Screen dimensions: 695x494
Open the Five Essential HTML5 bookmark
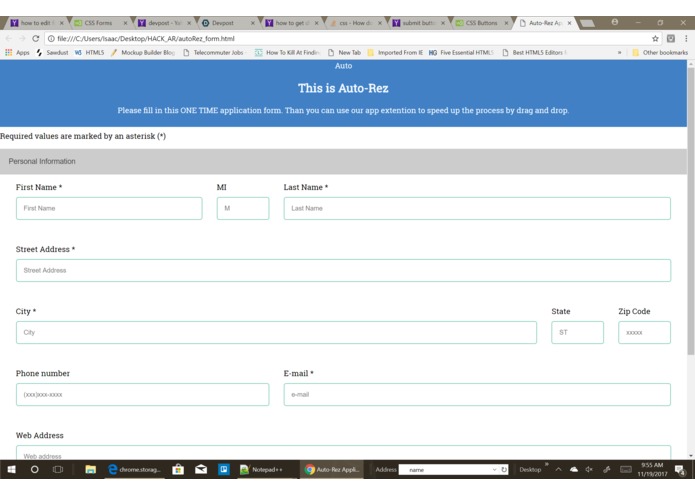click(x=461, y=52)
